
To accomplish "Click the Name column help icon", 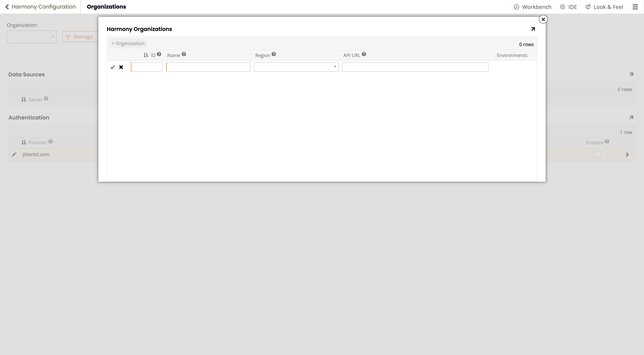I will 184,54.
